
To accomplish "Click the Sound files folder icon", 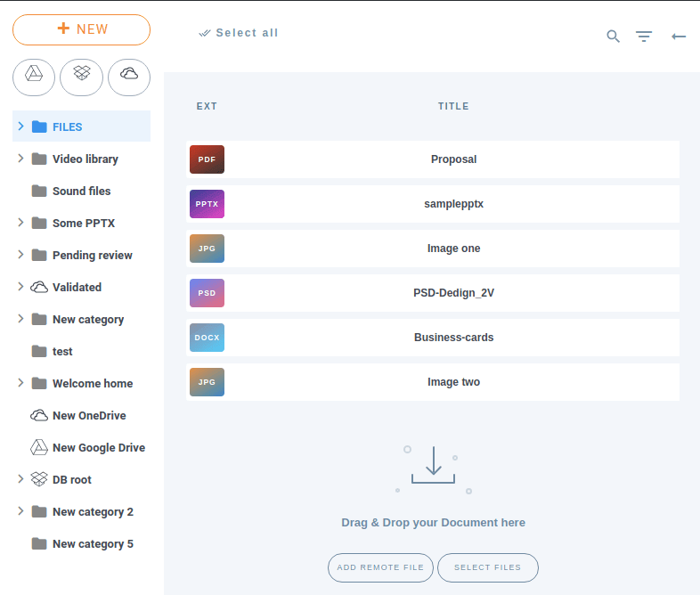I will 39,191.
